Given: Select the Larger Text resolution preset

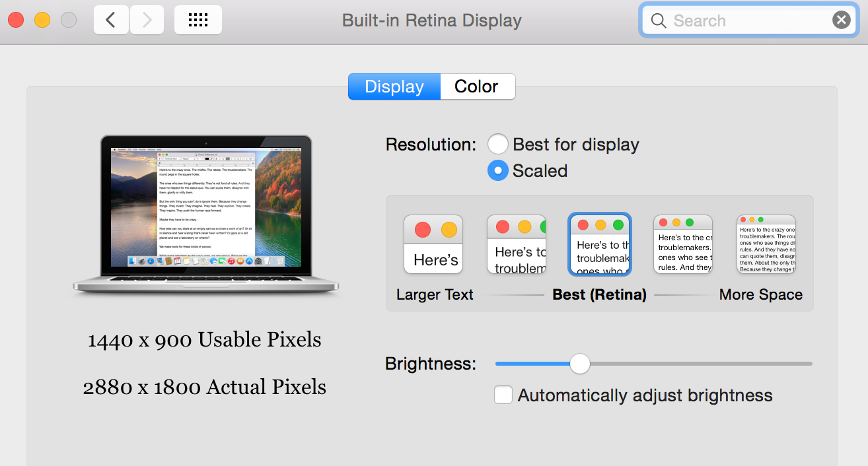Looking at the screenshot, I should [433, 244].
